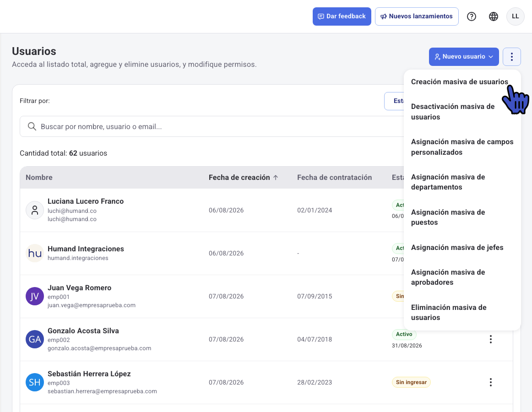
Task: Open row actions for Sebastián Herrera López
Action: (491, 383)
